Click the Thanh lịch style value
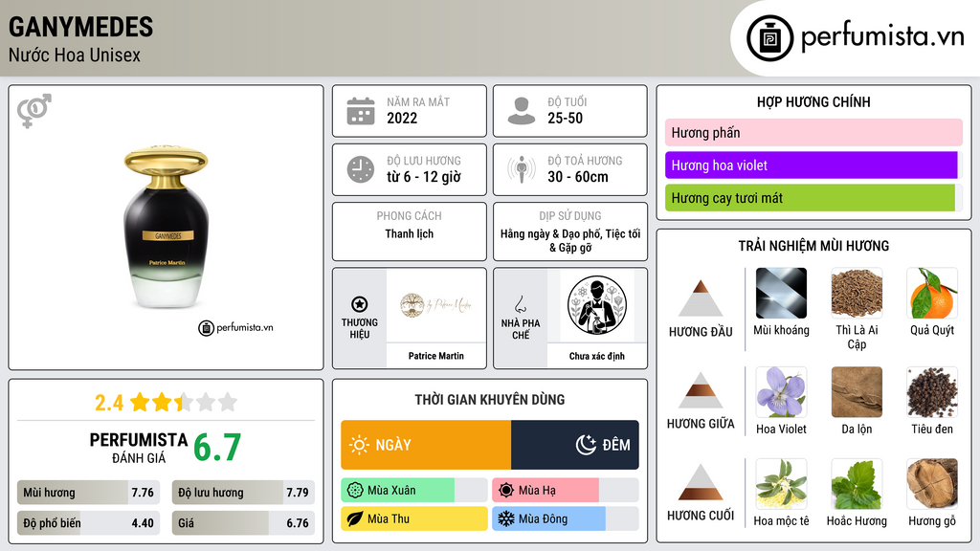The height and width of the screenshot is (551, 980). 410,233
